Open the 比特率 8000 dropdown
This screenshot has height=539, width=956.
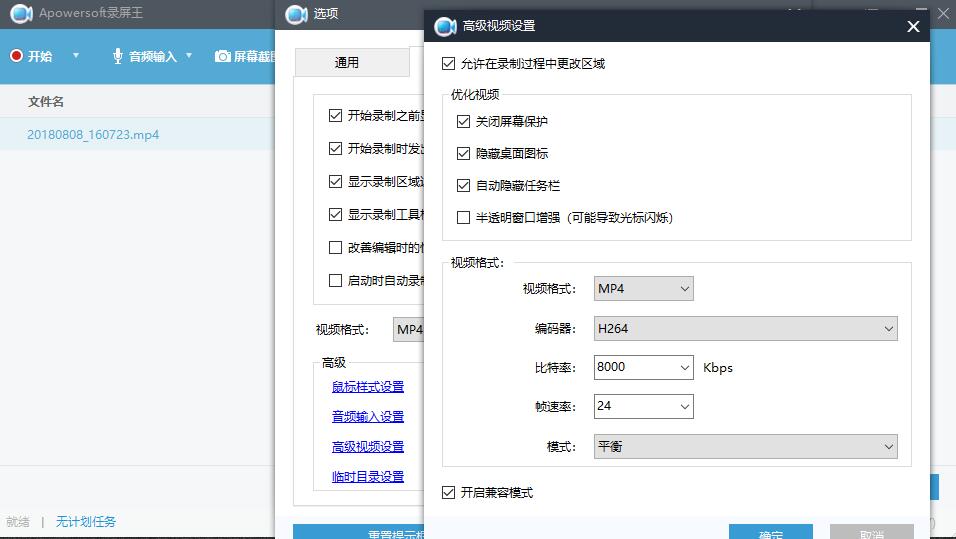tap(643, 367)
